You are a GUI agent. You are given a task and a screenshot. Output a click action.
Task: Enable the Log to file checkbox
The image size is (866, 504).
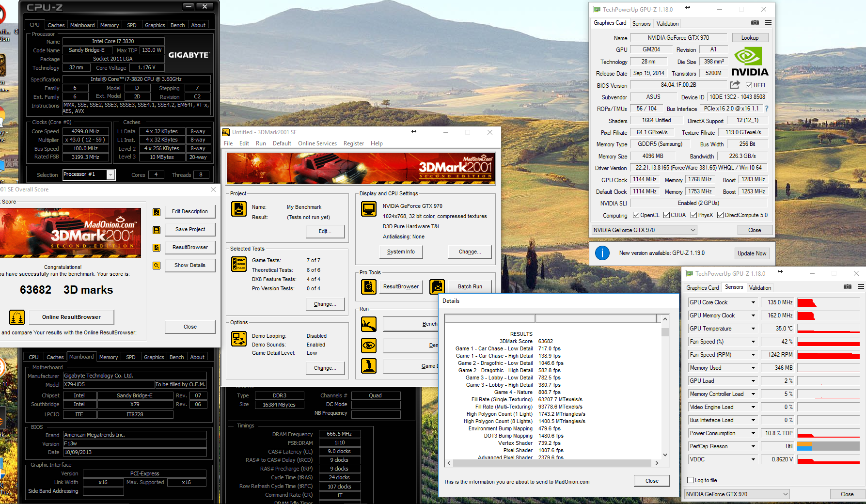click(691, 480)
